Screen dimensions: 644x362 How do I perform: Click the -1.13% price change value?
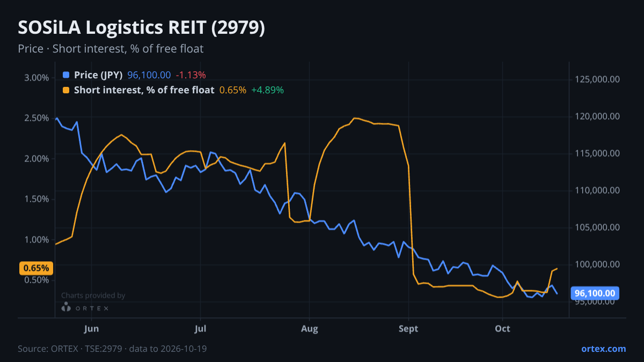[x=191, y=75]
